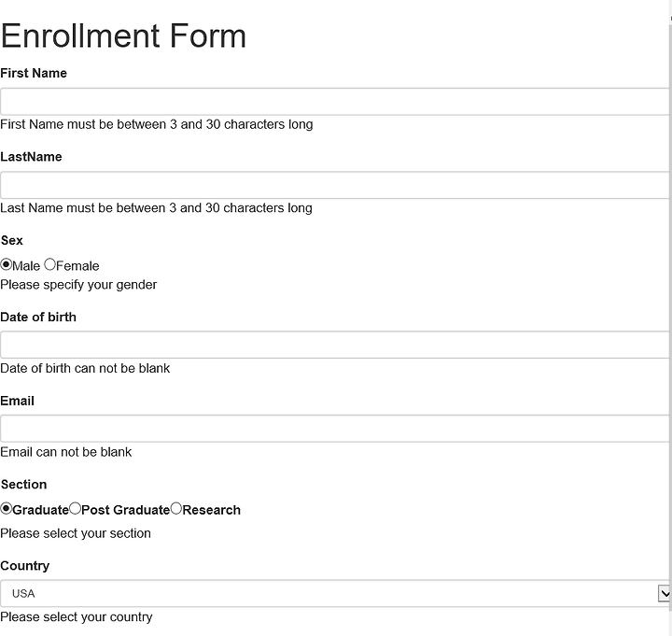Viewport: 672px width, 636px height.
Task: Choose the Research section radio button
Action: [x=176, y=509]
